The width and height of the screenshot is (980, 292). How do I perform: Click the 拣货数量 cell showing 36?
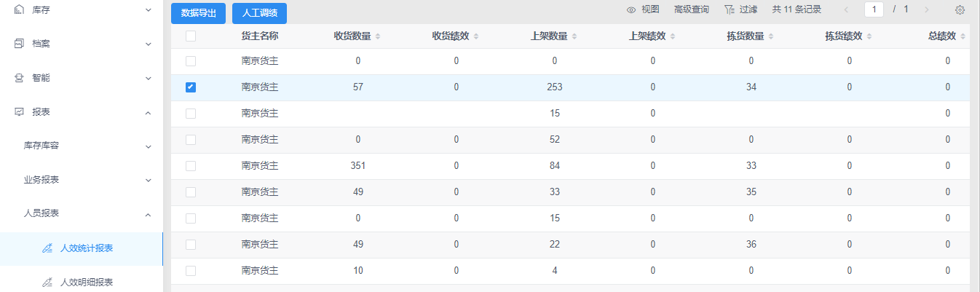coord(751,245)
